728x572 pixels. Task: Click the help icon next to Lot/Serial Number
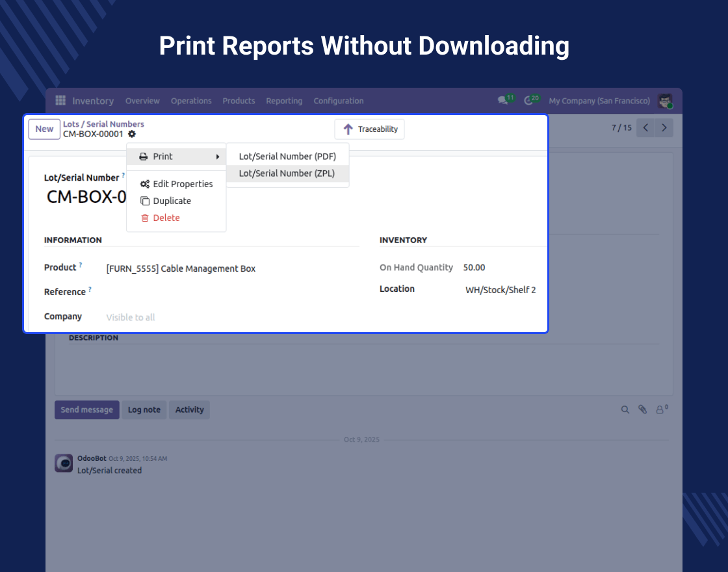pos(123,175)
